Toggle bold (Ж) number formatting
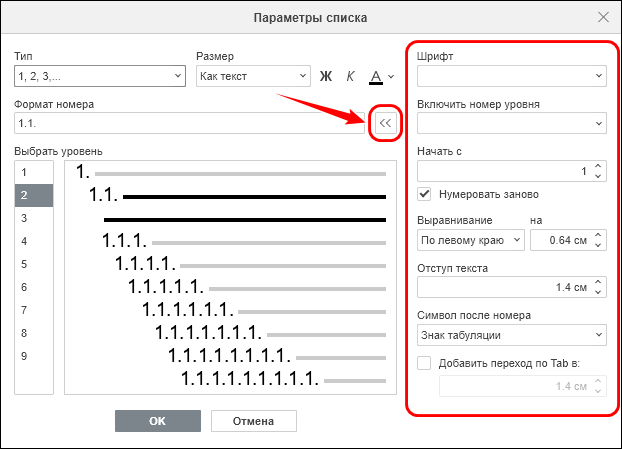The height and width of the screenshot is (449, 622). tap(326, 76)
